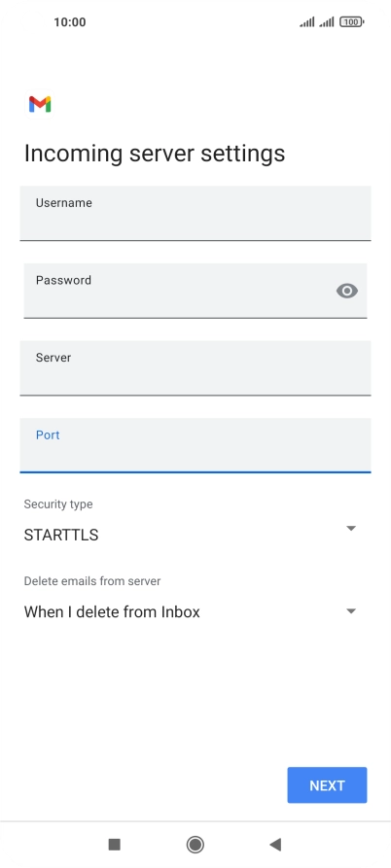The height and width of the screenshot is (868, 391).
Task: Select the Password text field
Action: tap(195, 291)
